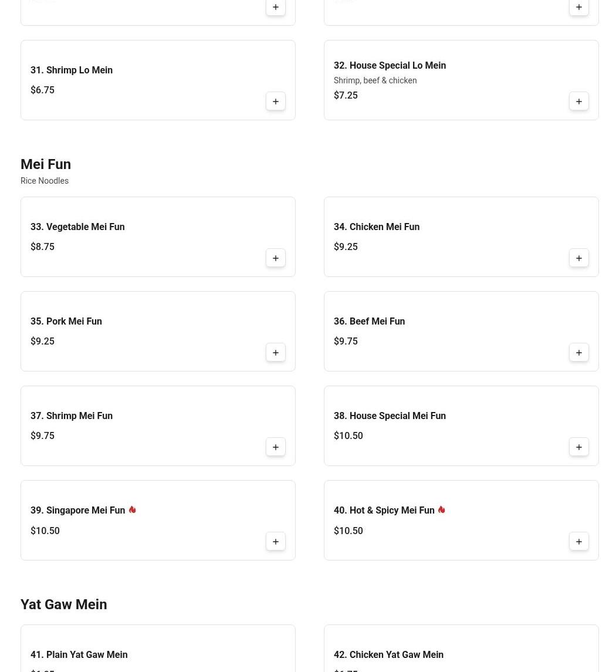Add Beef Mei Fun to cart
Image resolution: width=616 pixels, height=672 pixels.
579,353
